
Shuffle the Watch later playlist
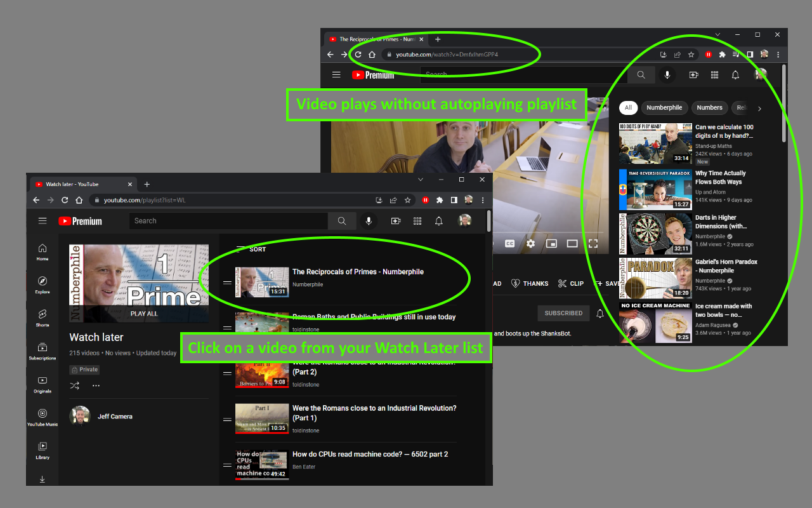75,385
